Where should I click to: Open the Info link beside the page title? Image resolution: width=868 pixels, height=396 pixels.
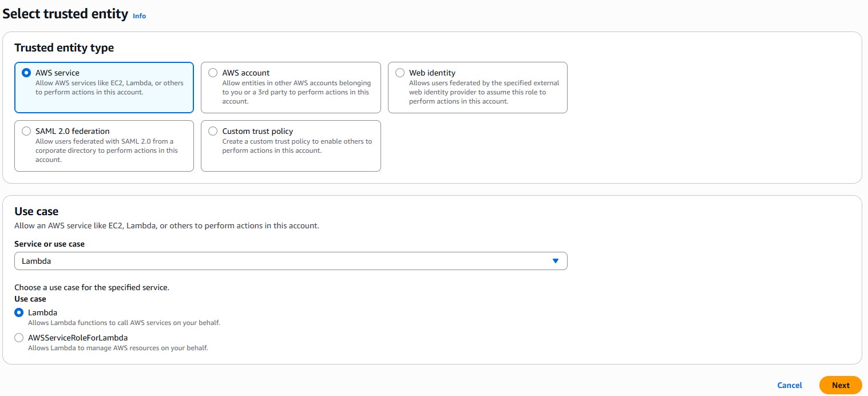pyautogui.click(x=139, y=16)
